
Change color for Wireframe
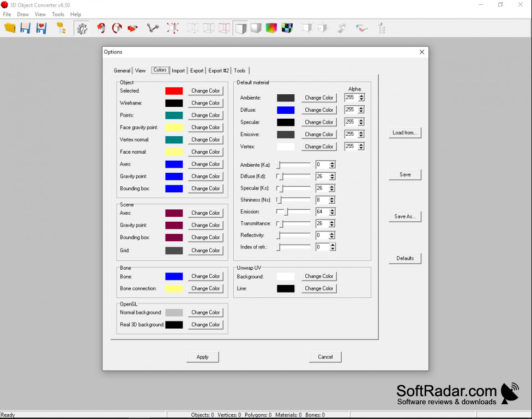pyautogui.click(x=205, y=103)
